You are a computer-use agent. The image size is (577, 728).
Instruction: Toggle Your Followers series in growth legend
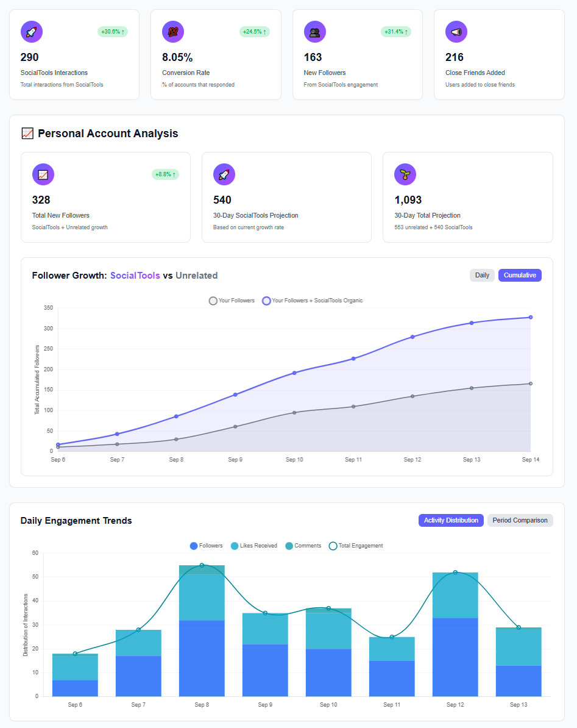(232, 301)
